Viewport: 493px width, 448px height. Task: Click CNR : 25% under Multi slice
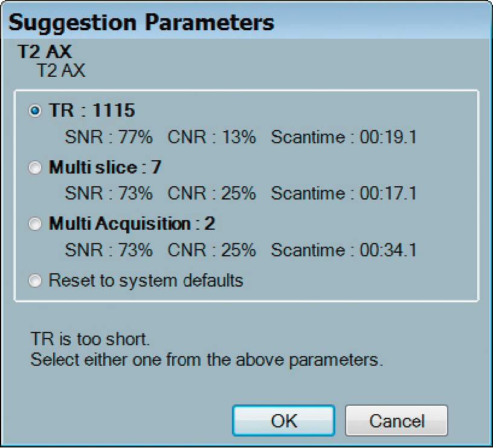point(211,193)
